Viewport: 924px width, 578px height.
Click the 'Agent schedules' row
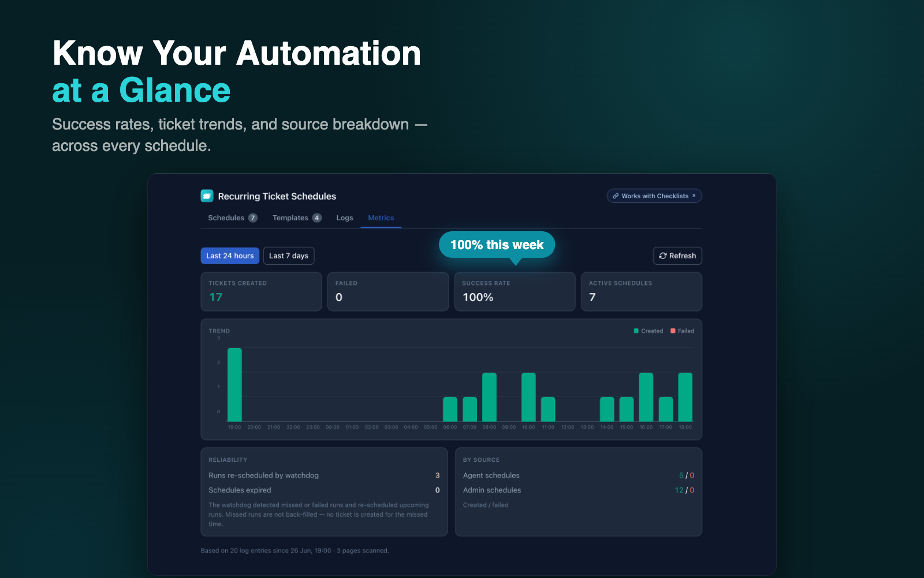tap(579, 475)
